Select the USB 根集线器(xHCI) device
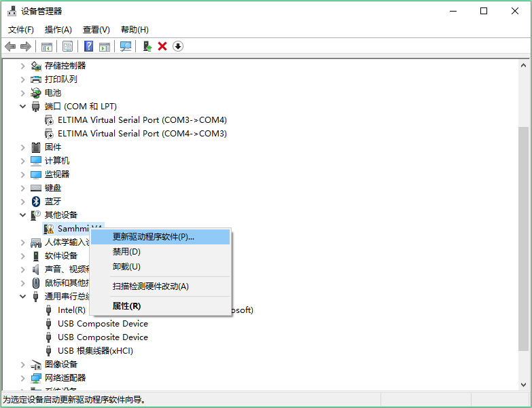 (95, 351)
